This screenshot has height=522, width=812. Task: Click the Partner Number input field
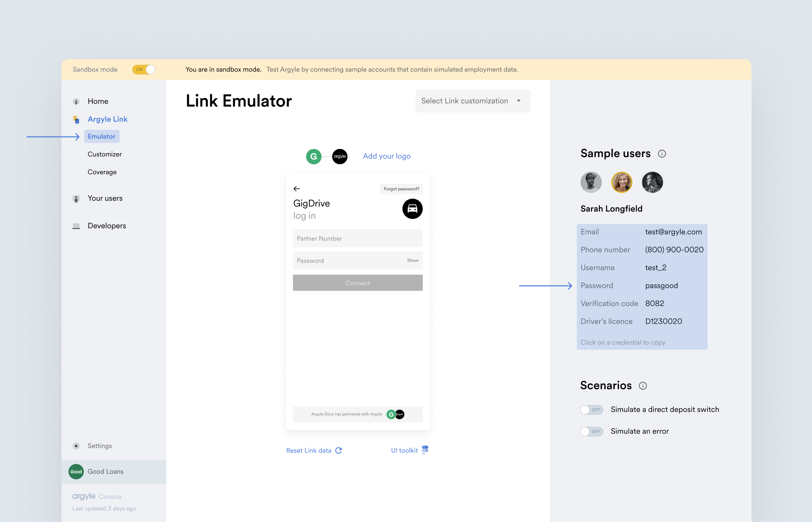click(x=358, y=239)
